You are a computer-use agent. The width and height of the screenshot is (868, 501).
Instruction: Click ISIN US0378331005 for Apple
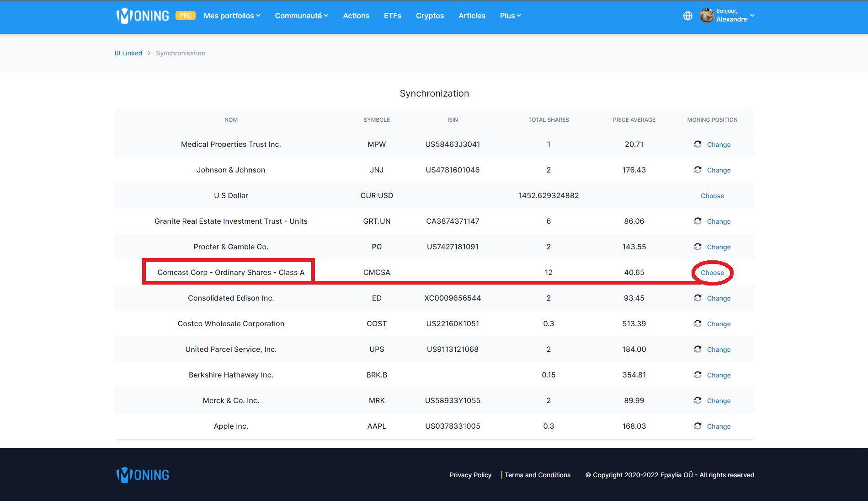tap(453, 426)
